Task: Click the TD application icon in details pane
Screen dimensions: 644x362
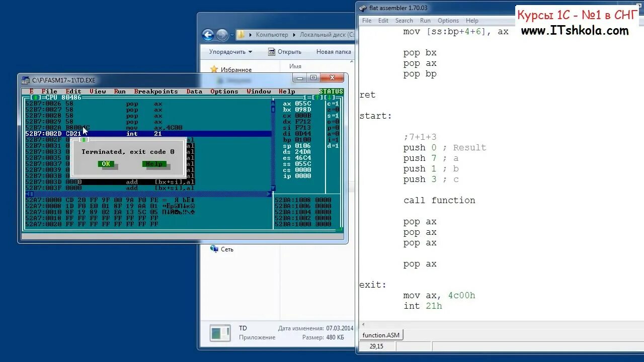Action: coord(220,333)
